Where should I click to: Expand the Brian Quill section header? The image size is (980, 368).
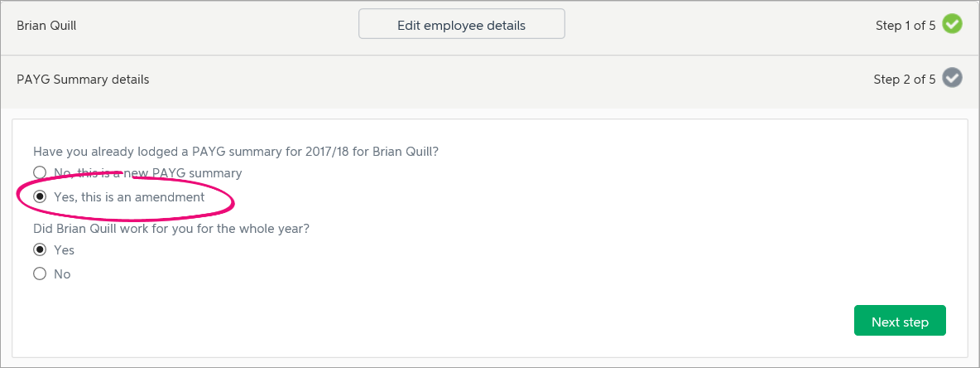[490, 27]
